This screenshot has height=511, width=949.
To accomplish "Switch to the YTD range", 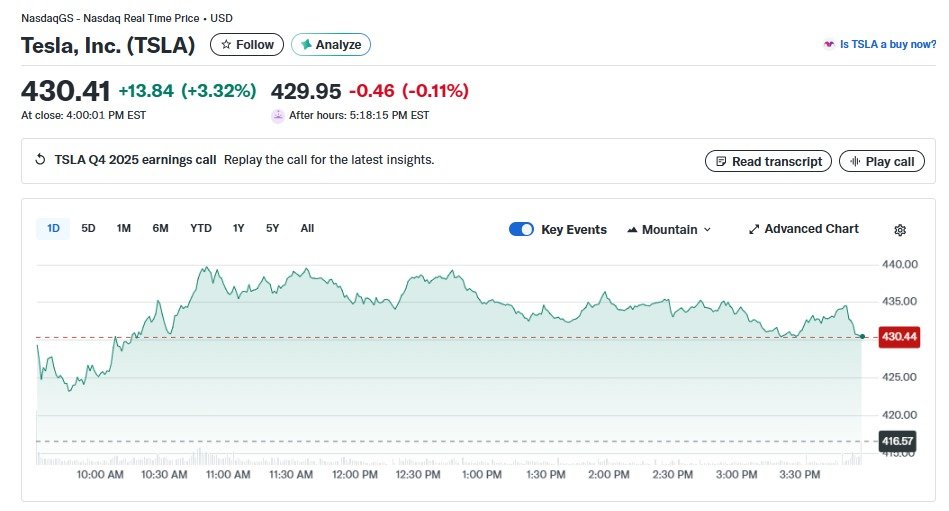I will [x=201, y=228].
